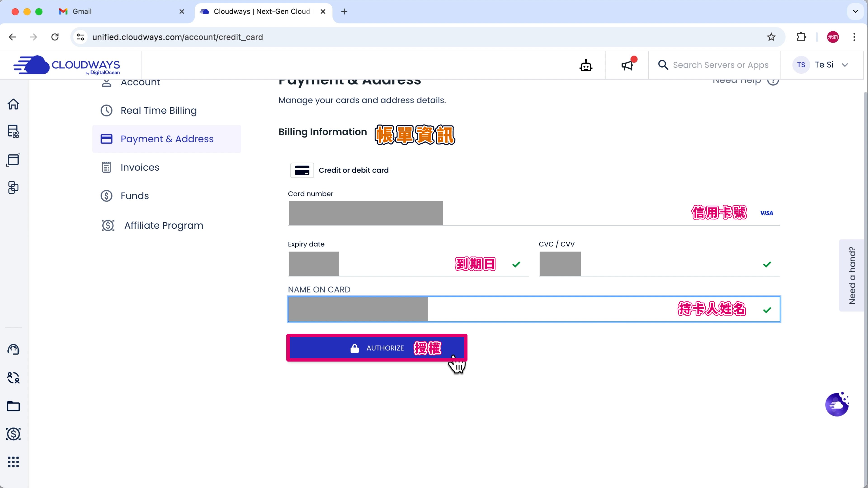
Task: Click the folder icon in left sidebar
Action: pos(13,406)
